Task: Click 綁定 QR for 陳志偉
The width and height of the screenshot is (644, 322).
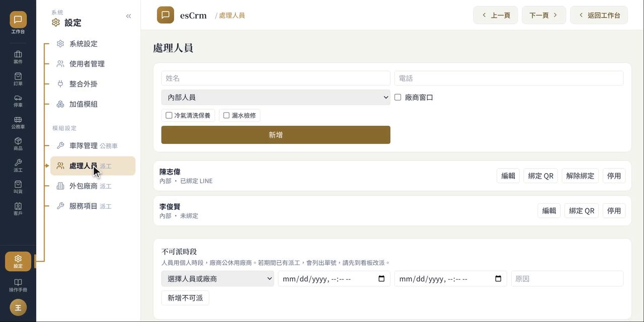Action: pos(541,176)
